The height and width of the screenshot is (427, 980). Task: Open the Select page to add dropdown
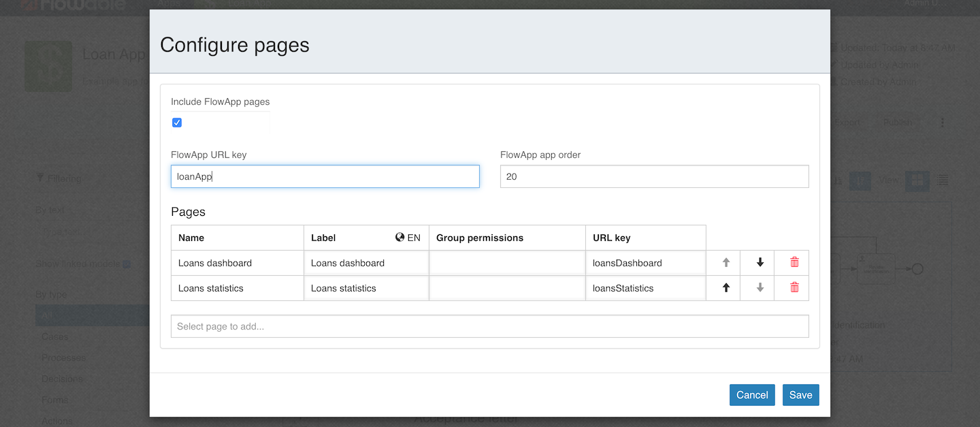coord(490,326)
